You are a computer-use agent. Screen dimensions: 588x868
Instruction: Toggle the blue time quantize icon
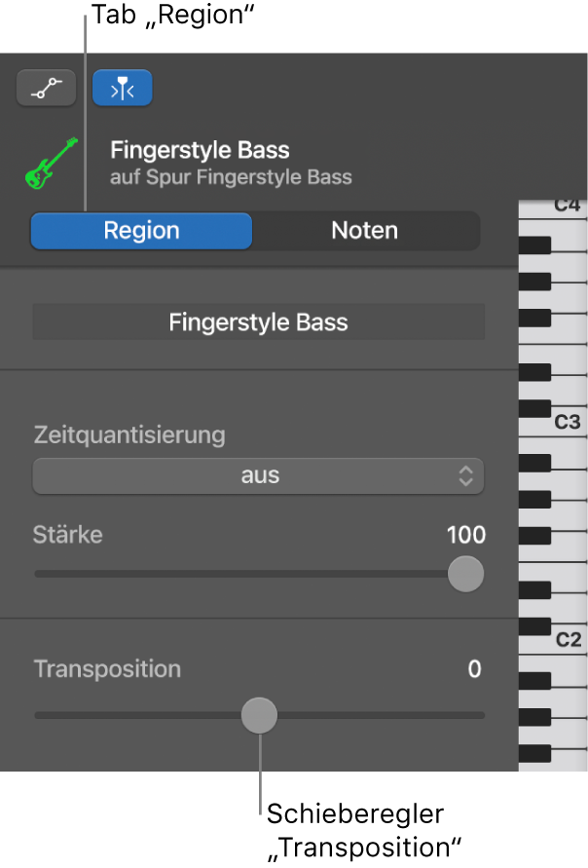click(122, 88)
